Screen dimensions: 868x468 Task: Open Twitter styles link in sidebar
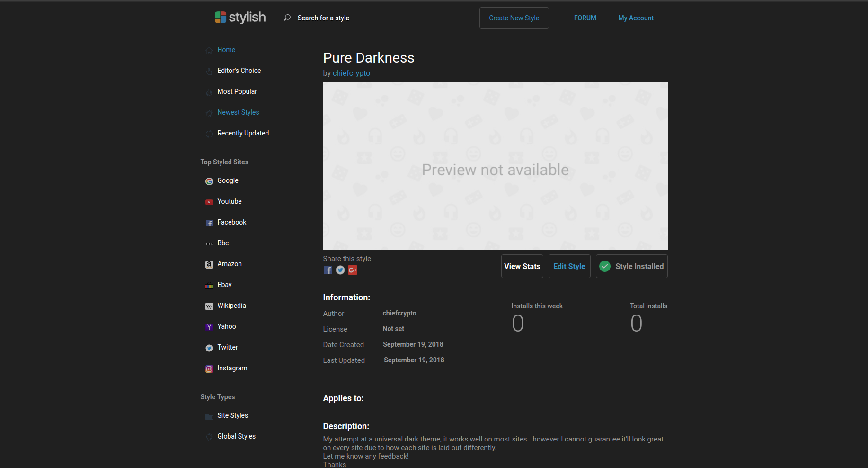228,347
